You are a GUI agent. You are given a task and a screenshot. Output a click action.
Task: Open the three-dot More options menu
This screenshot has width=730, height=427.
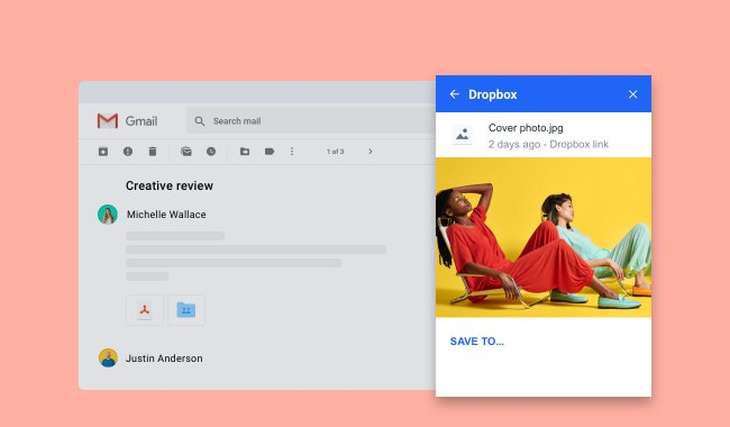click(292, 152)
